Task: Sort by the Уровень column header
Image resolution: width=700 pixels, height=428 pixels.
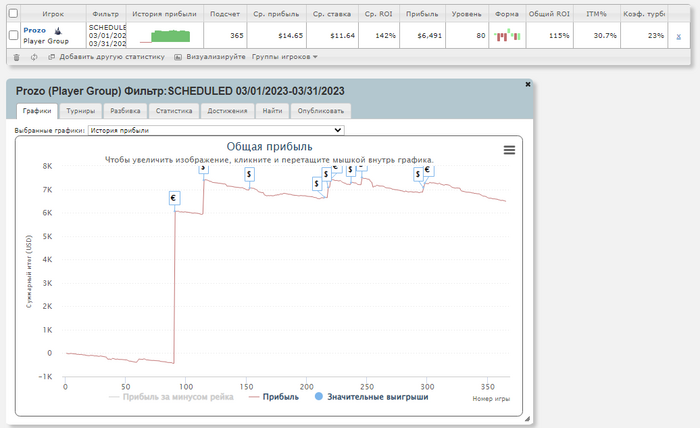Action: (x=467, y=14)
